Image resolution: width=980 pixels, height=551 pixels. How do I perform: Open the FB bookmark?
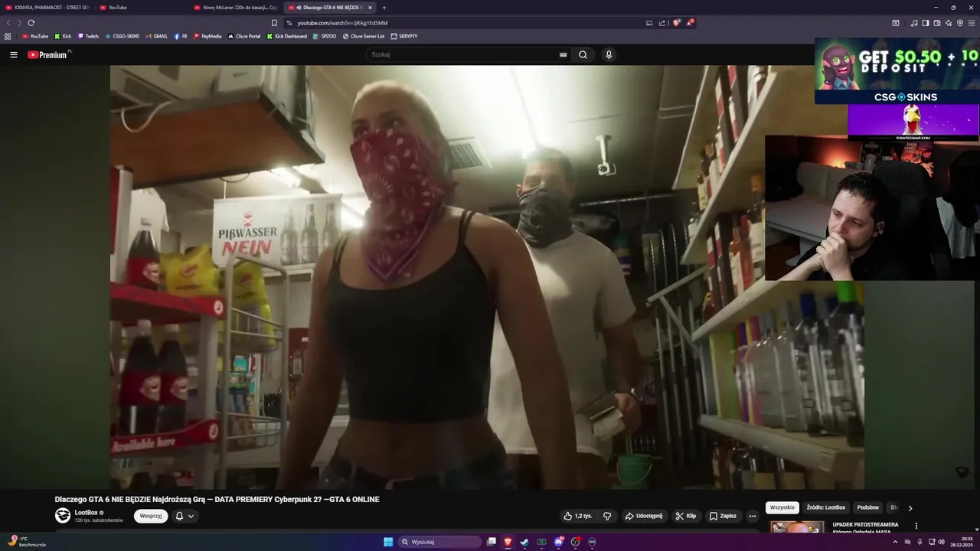pyautogui.click(x=181, y=36)
